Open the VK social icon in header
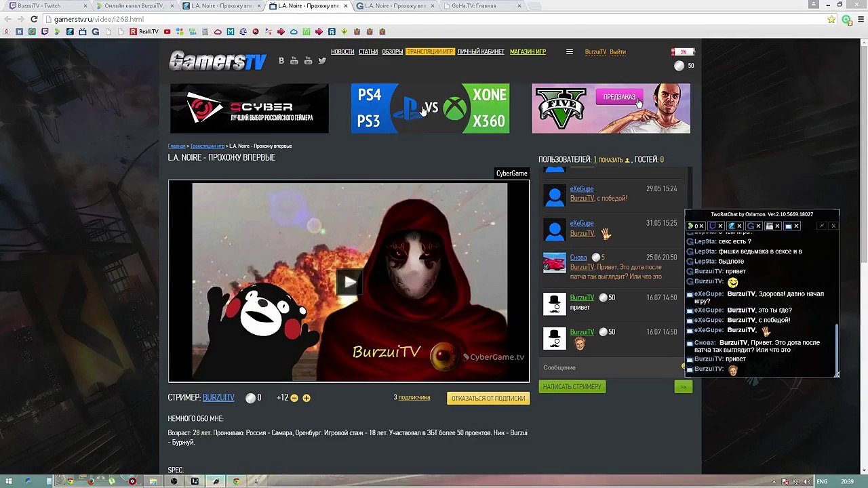Image resolution: width=868 pixels, height=488 pixels. click(x=281, y=60)
